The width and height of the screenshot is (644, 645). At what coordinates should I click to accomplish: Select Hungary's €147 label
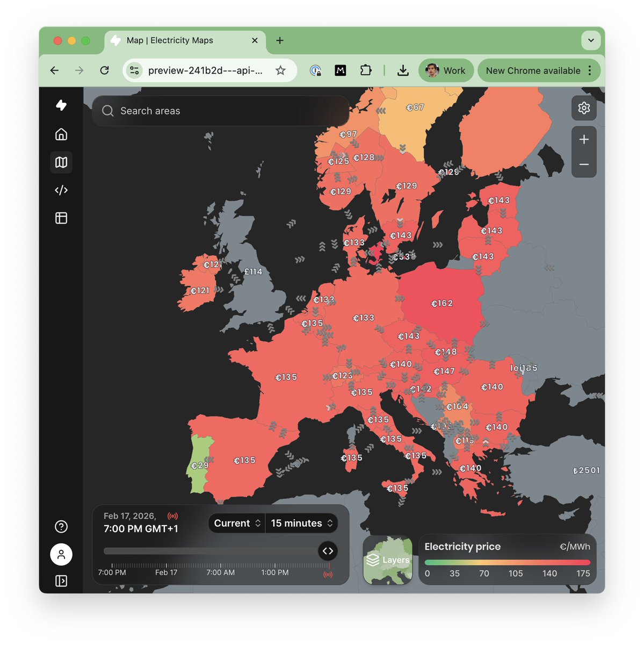444,371
